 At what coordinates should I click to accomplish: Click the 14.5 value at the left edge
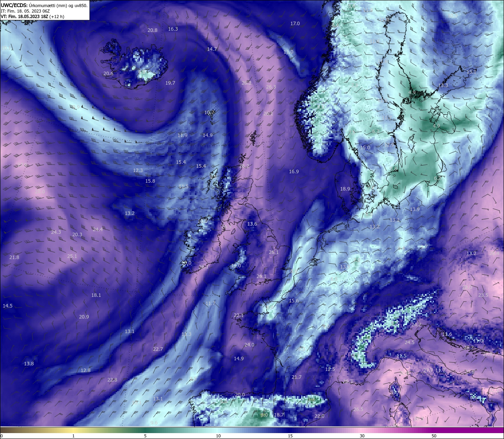pos(7,306)
